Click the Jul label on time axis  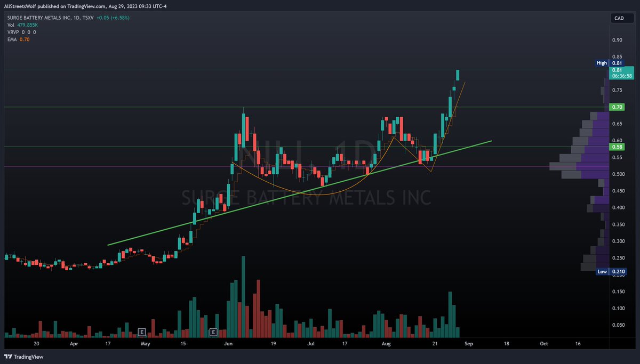[311, 344]
